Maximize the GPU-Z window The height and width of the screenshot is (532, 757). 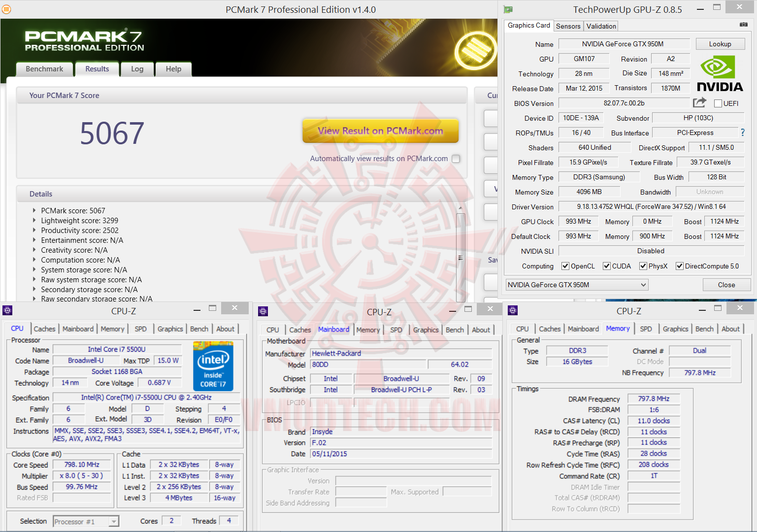click(x=717, y=7)
